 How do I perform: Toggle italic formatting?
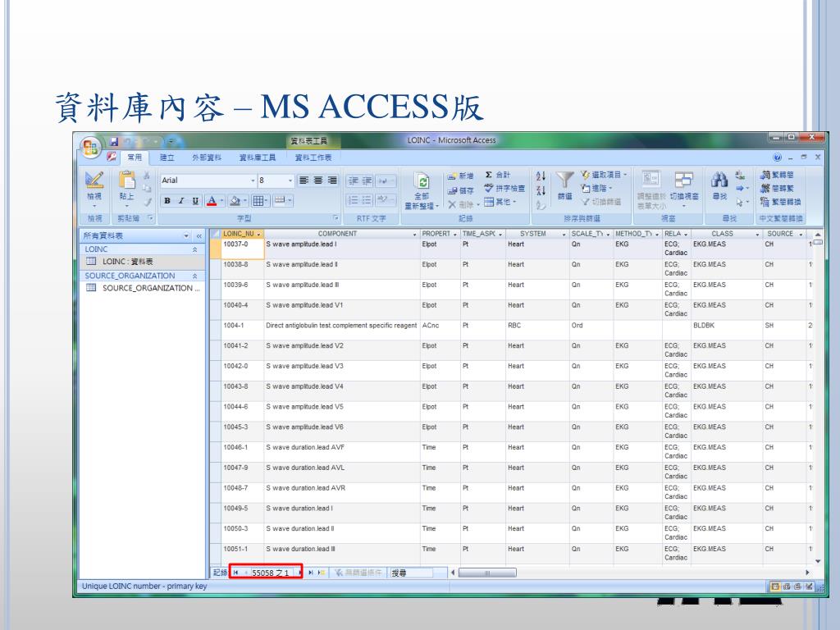(181, 201)
